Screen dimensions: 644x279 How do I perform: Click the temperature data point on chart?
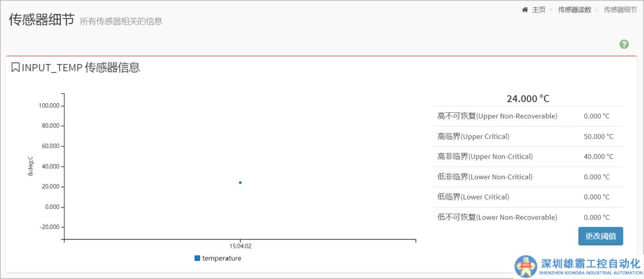[240, 182]
